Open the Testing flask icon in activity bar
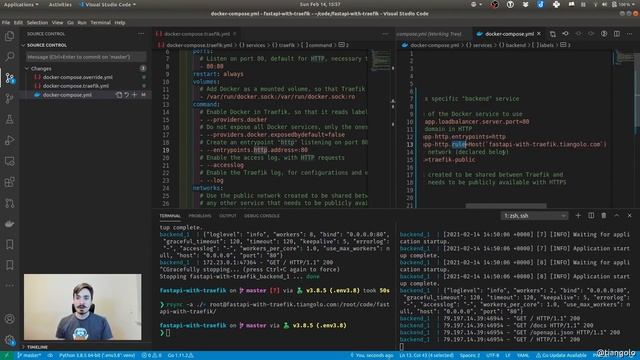This screenshot has width=640, height=360. tap(9, 120)
